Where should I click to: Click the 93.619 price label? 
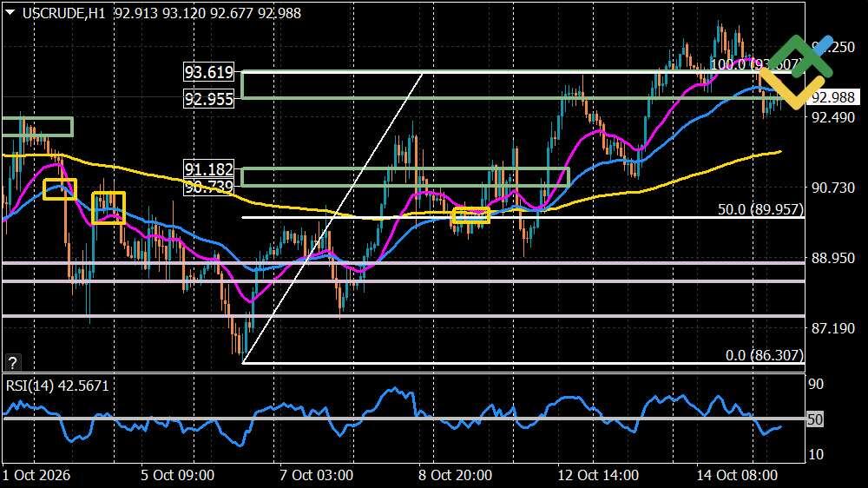coord(208,72)
